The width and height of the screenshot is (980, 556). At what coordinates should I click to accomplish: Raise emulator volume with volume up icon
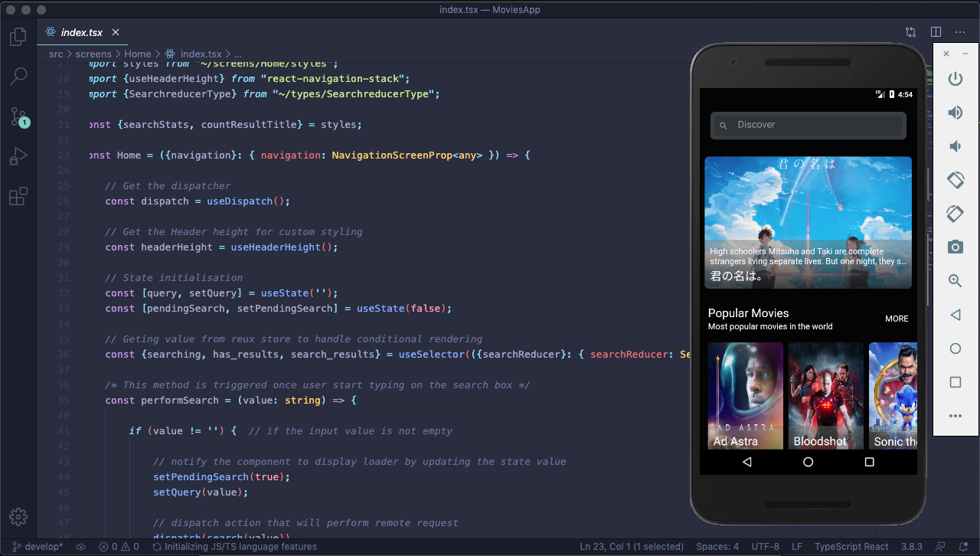click(955, 113)
